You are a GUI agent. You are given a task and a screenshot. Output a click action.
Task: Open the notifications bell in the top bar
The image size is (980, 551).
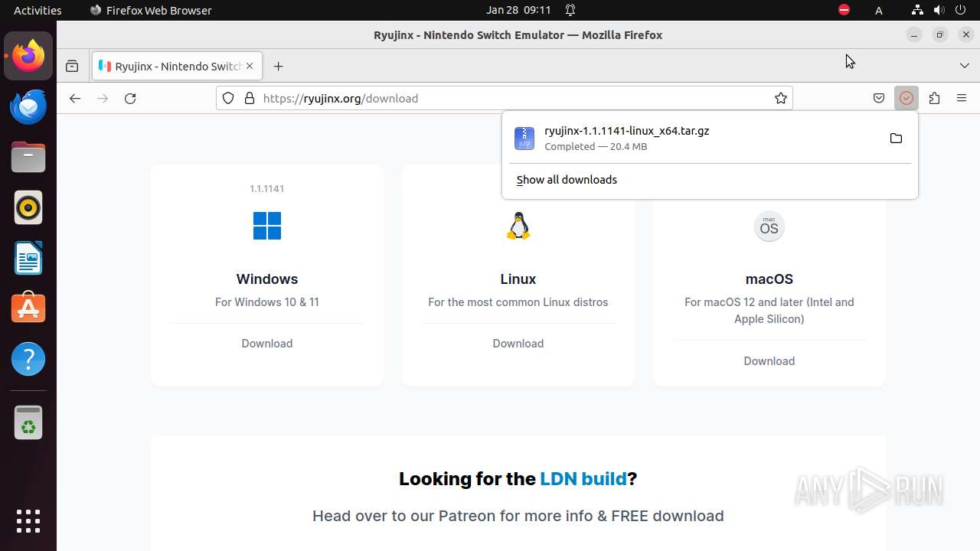coord(570,10)
